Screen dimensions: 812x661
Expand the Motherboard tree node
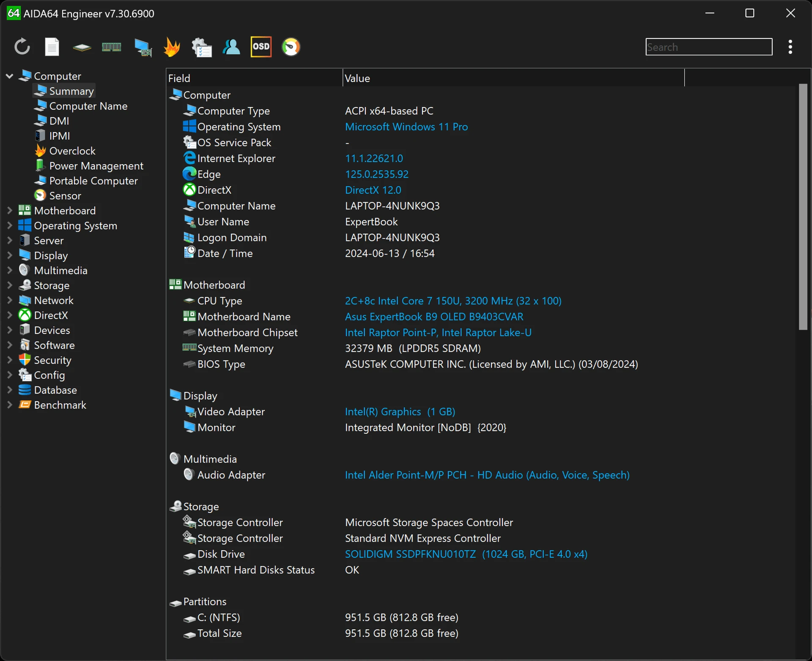point(9,210)
